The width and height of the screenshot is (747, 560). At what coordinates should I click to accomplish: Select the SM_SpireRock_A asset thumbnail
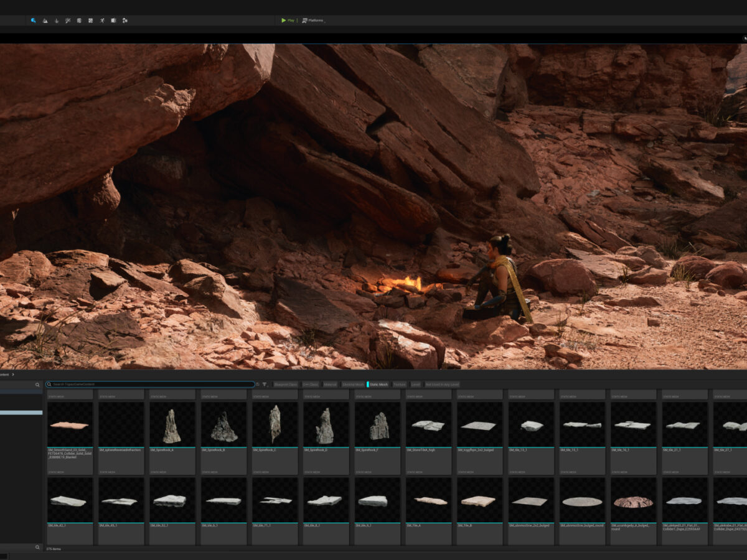[x=172, y=424]
